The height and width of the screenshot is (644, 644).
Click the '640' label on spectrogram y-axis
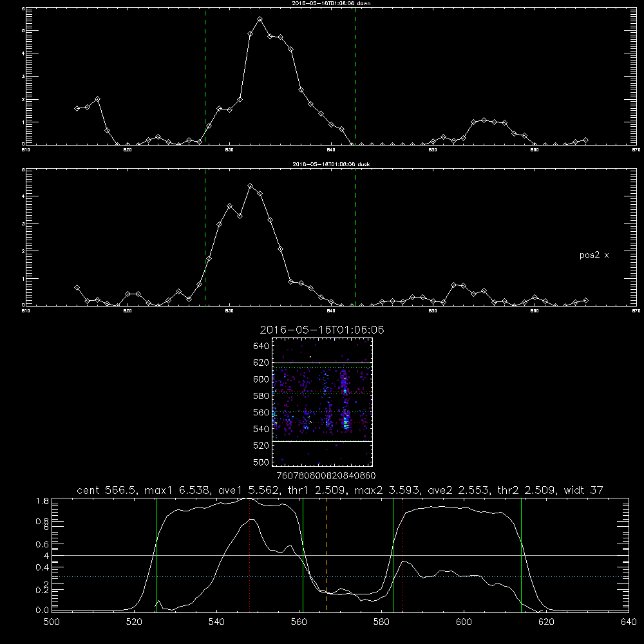click(x=261, y=346)
